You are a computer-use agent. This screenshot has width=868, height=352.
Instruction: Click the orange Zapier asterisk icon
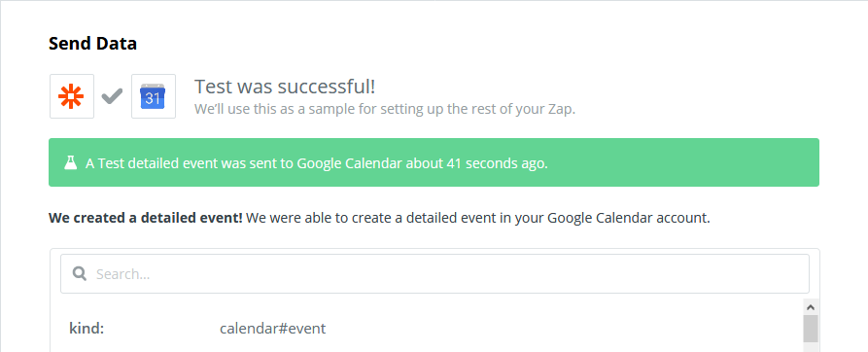click(x=71, y=96)
